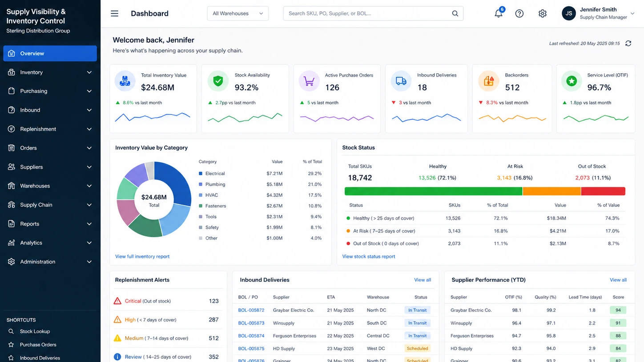This screenshot has width=644, height=362.
Task: Click the search magnifier icon
Action: click(x=455, y=13)
